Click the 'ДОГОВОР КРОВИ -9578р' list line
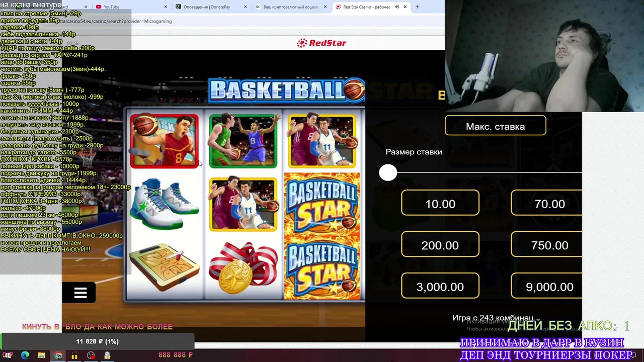Image resolution: width=644 pixels, height=362 pixels. 36,159
